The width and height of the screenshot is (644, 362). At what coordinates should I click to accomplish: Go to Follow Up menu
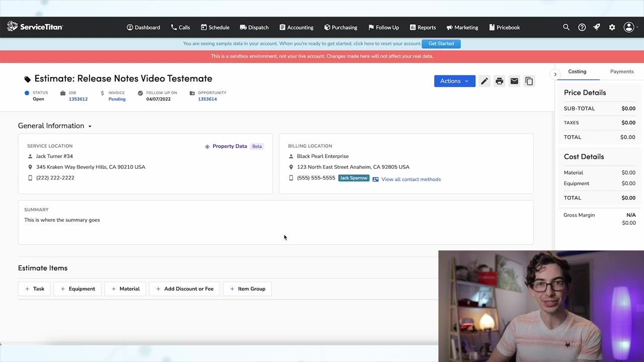[x=383, y=27]
